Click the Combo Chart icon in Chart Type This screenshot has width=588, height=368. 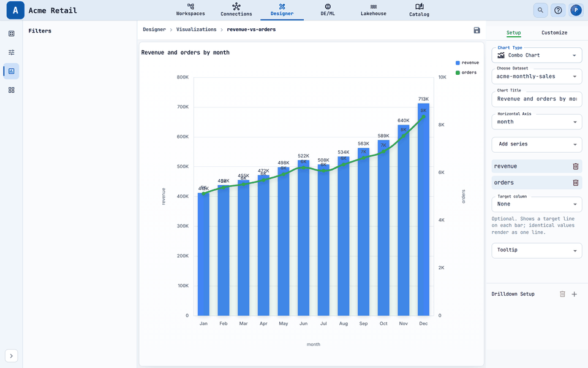point(501,55)
